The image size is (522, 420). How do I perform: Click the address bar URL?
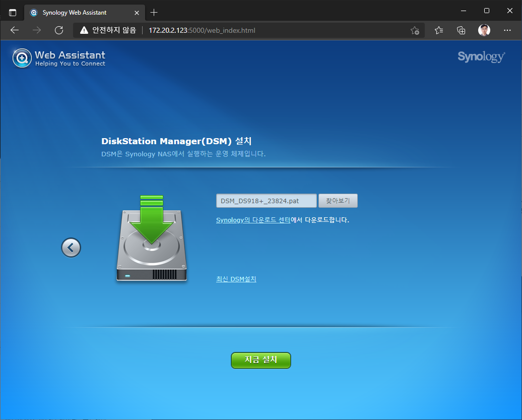pos(202,30)
